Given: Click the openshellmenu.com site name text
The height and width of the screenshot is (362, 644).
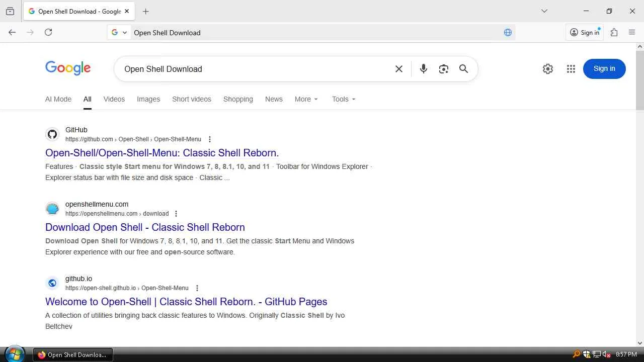Looking at the screenshot, I should 97,204.
